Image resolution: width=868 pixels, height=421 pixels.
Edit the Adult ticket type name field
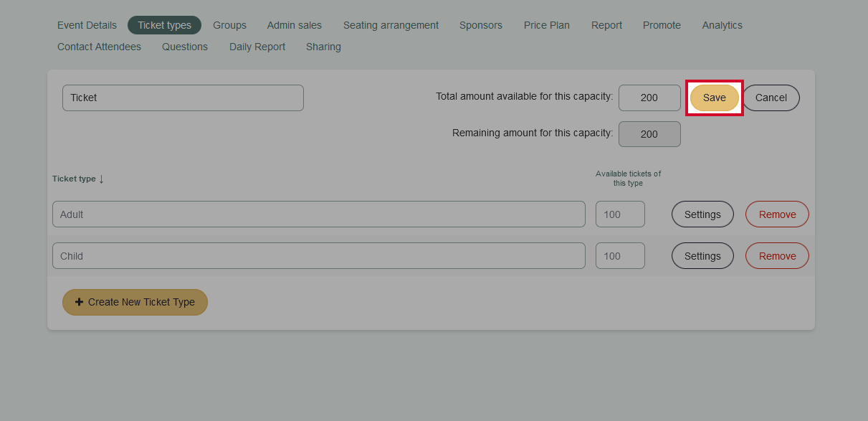[318, 214]
